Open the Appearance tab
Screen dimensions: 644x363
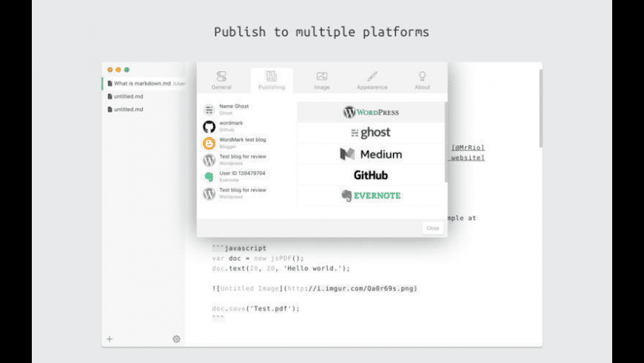pyautogui.click(x=372, y=81)
